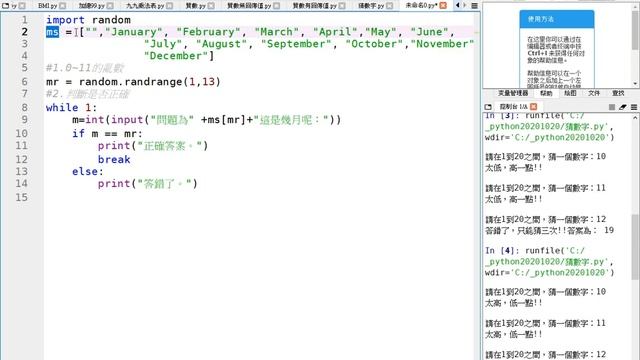Open the 文件 files pane tab
This screenshot has height=360, width=640.
pos(594,93)
